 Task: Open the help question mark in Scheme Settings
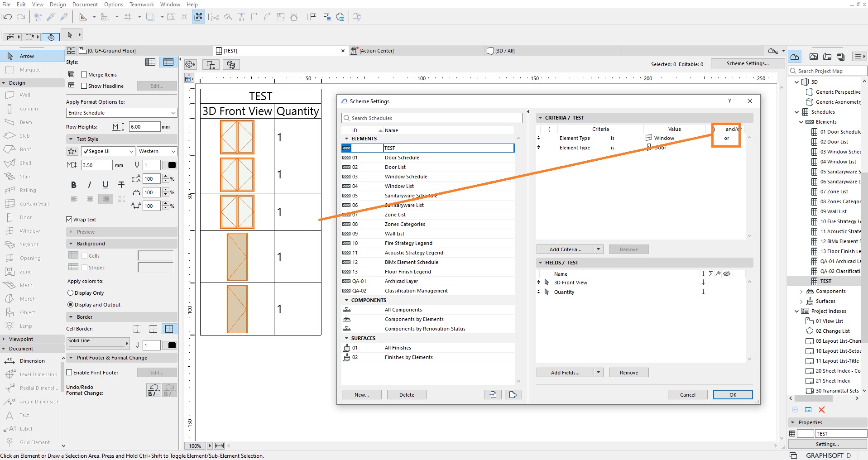pyautogui.click(x=729, y=101)
